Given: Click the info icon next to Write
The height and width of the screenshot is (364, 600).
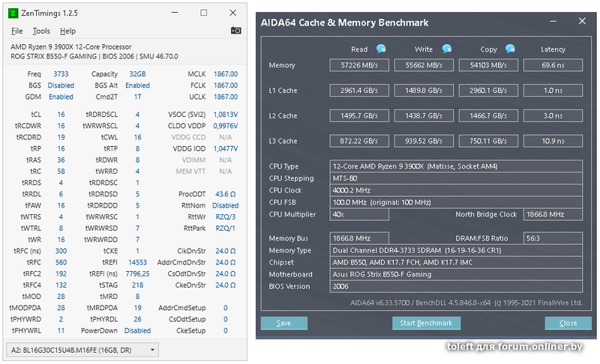Looking at the screenshot, I should (447, 49).
